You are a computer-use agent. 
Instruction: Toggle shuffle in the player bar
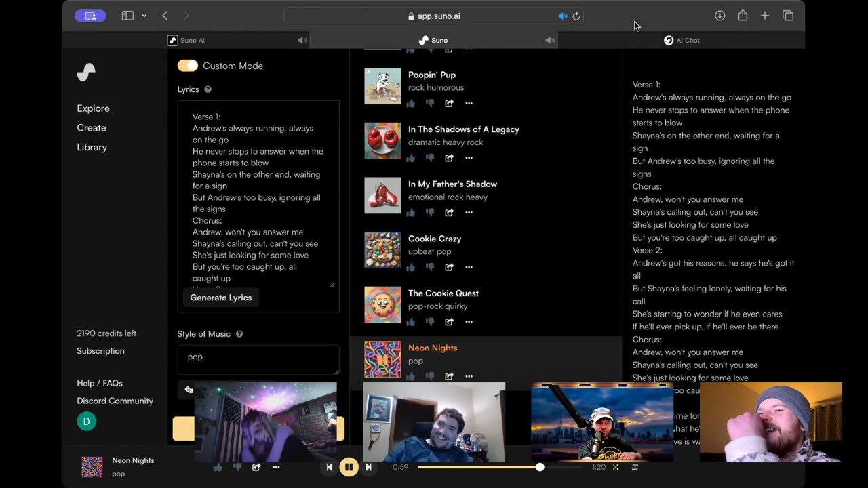pyautogui.click(x=616, y=467)
